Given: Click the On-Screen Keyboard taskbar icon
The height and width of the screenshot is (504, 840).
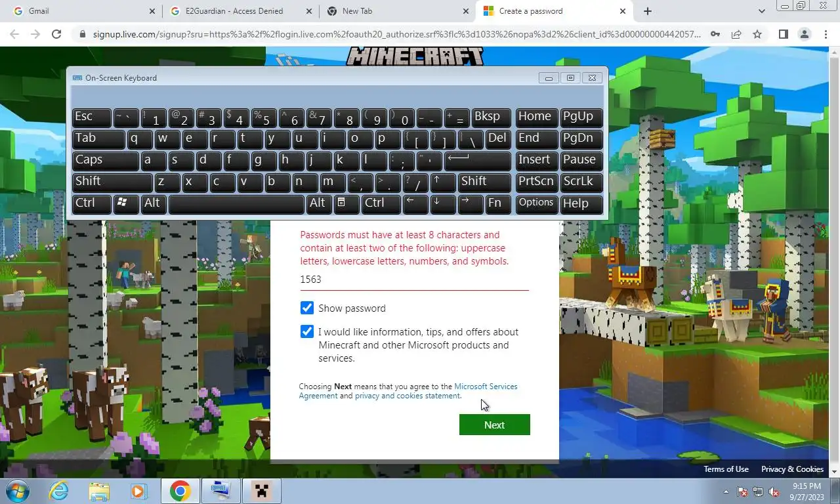Looking at the screenshot, I should coord(220,491).
